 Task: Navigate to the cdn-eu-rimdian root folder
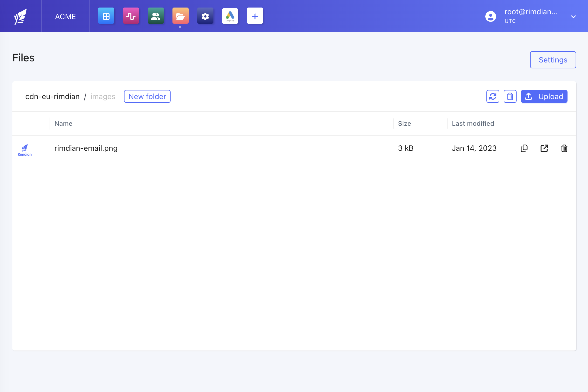[x=52, y=96]
